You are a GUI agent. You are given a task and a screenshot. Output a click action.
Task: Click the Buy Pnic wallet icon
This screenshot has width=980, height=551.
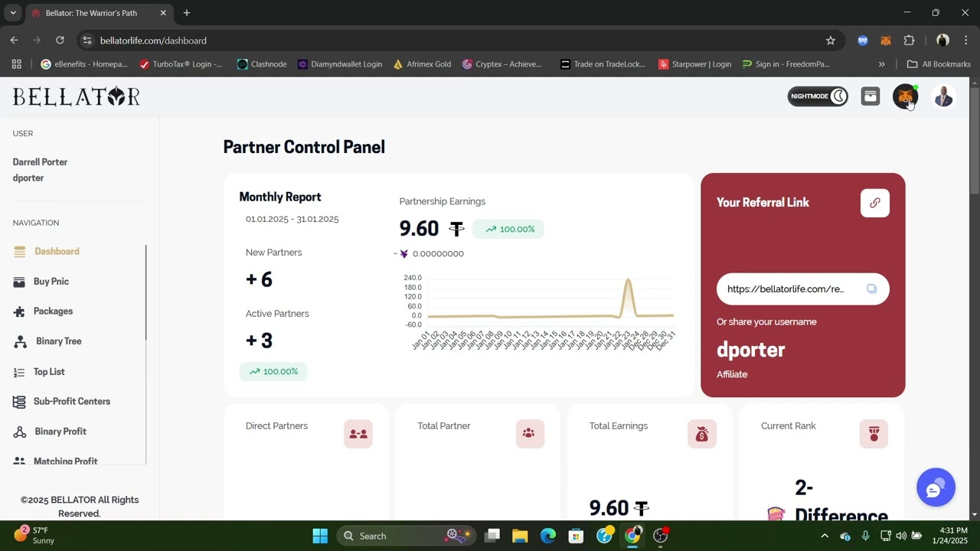point(19,282)
